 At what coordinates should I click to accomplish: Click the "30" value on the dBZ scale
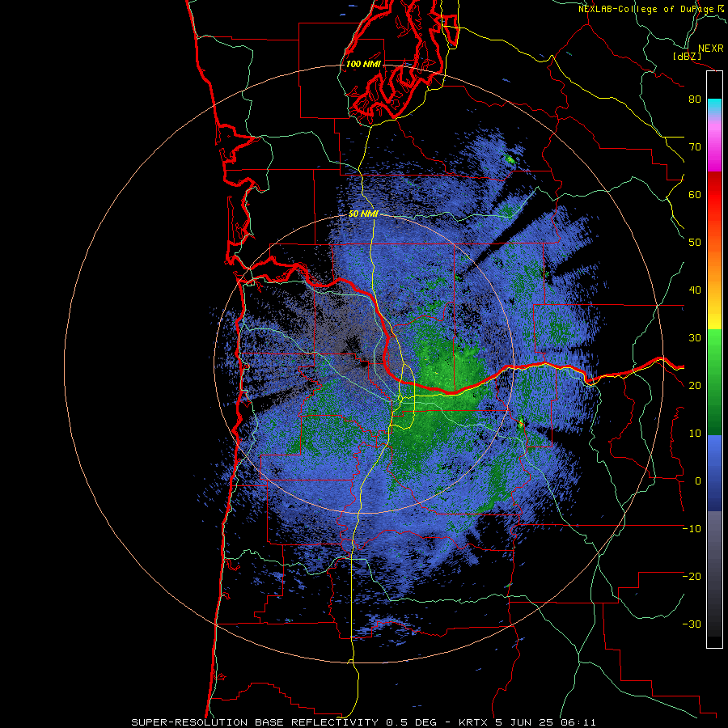pyautogui.click(x=695, y=338)
